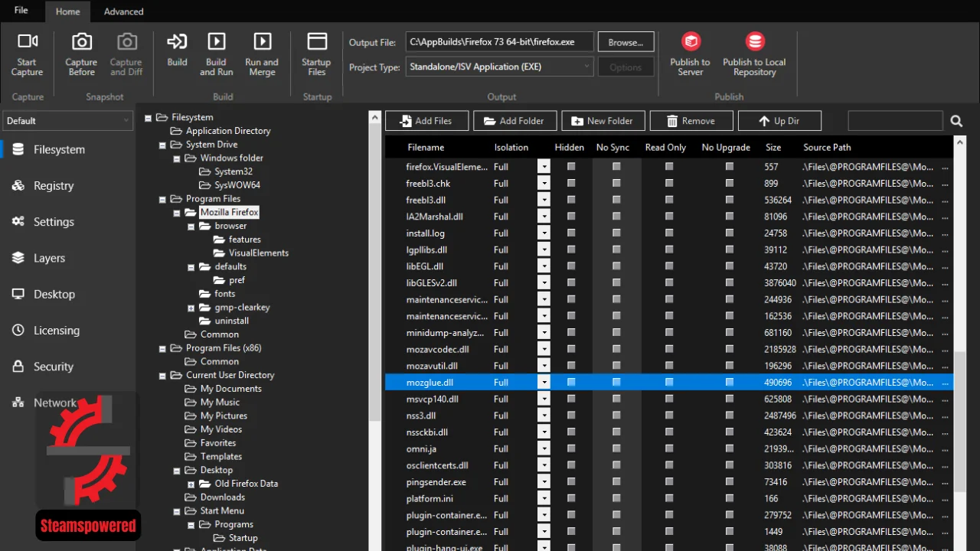Viewport: 980px width, 551px height.
Task: Toggle No Upgrade checkbox for libEGL.dll
Action: coord(729,267)
